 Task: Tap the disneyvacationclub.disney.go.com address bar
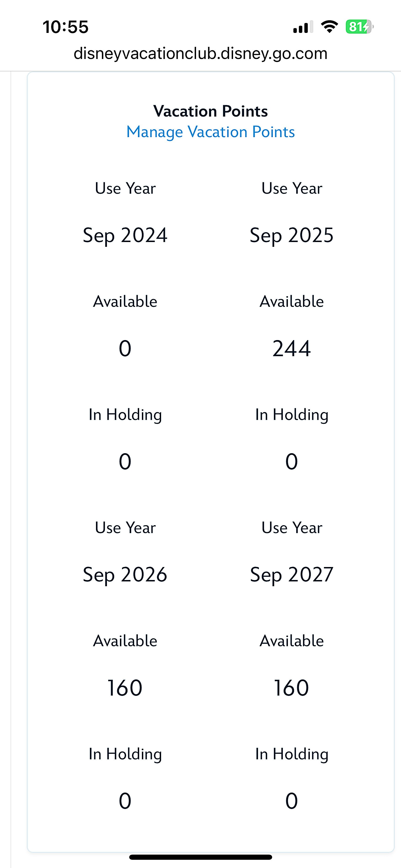point(201,53)
